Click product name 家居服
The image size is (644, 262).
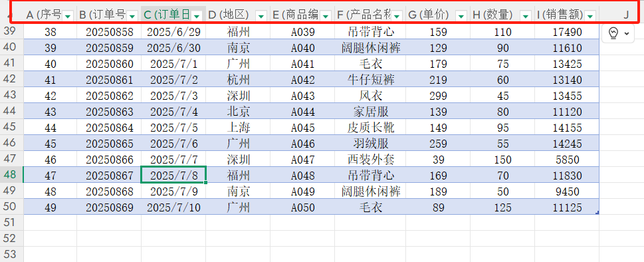(x=370, y=112)
